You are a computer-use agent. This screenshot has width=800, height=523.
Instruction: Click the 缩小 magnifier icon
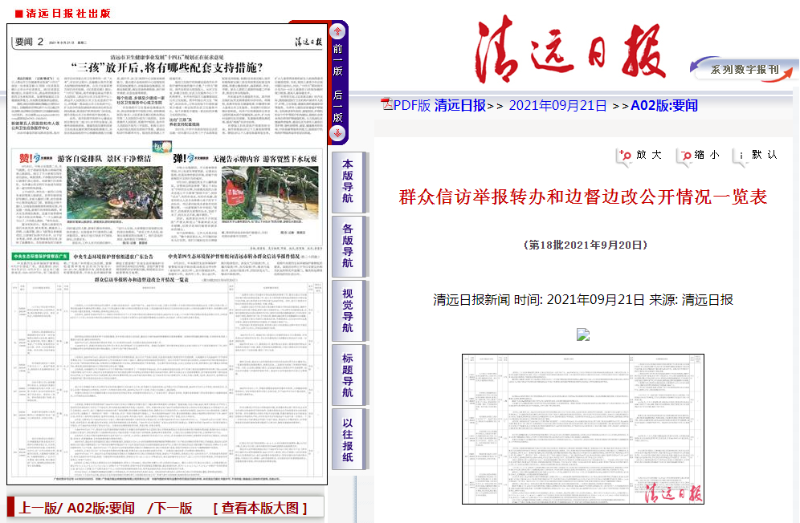(x=684, y=156)
